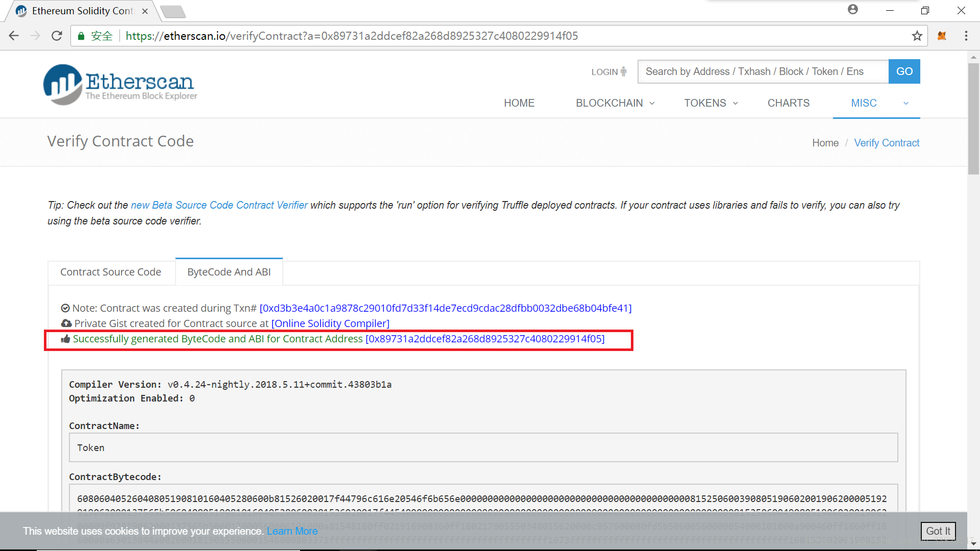Image resolution: width=980 pixels, height=551 pixels.
Task: Bookmark page with star icon
Action: coord(917,36)
